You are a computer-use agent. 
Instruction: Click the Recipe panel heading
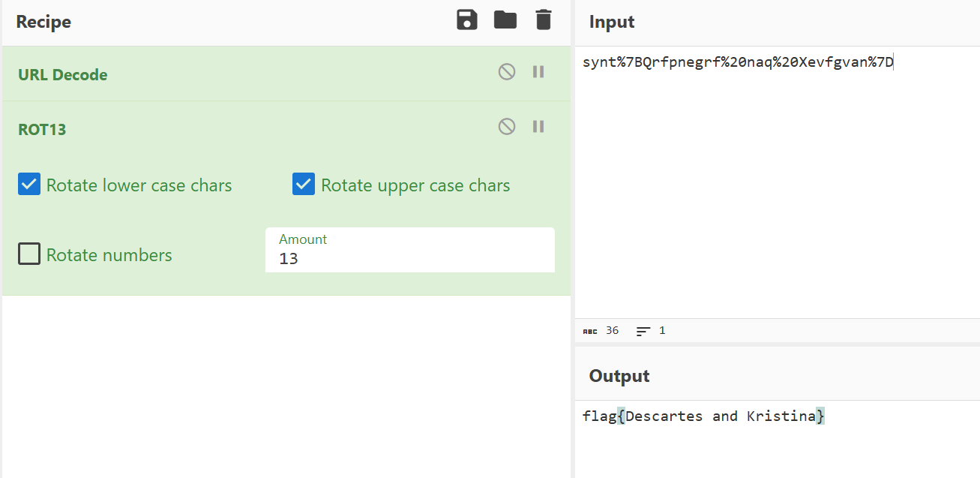click(x=43, y=22)
